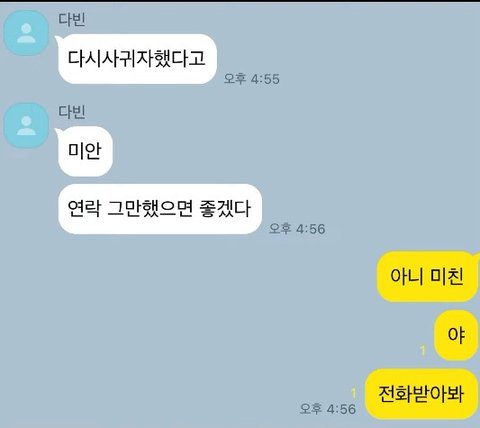Select the '다시사귀자했다고' message bubble
The image size is (480, 428).
137,59
